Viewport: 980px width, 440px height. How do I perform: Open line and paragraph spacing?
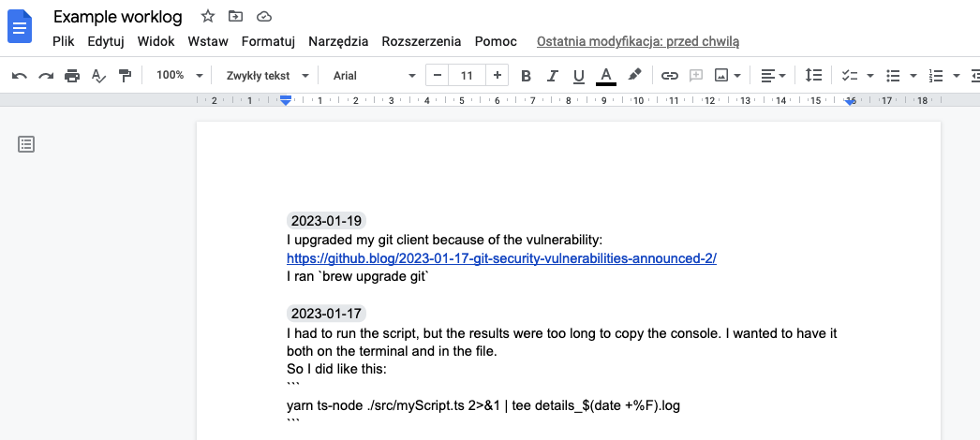click(812, 76)
